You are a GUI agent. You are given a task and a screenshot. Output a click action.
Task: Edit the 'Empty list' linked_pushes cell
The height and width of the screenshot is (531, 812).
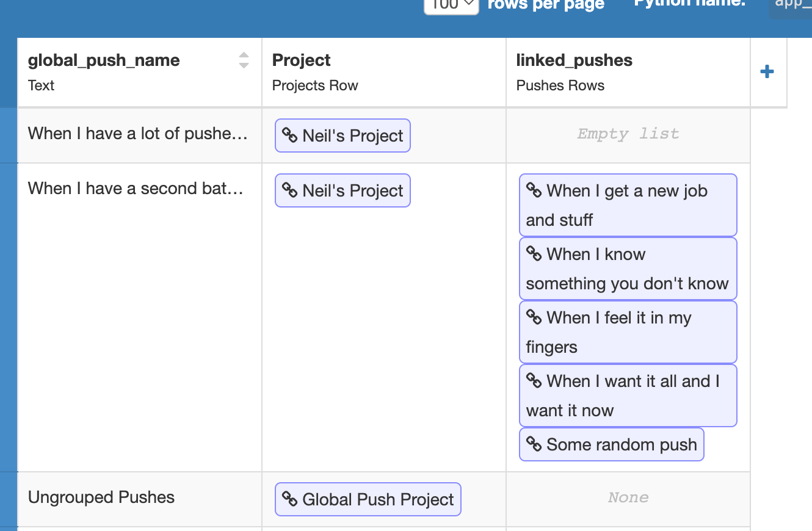pyautogui.click(x=628, y=134)
